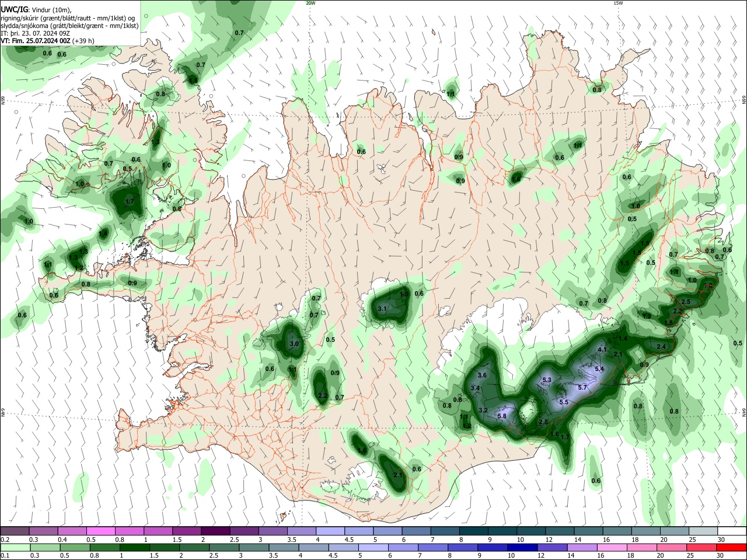Click the 5.5 precipitation value on the map
747x560 pixels.
(x=564, y=402)
